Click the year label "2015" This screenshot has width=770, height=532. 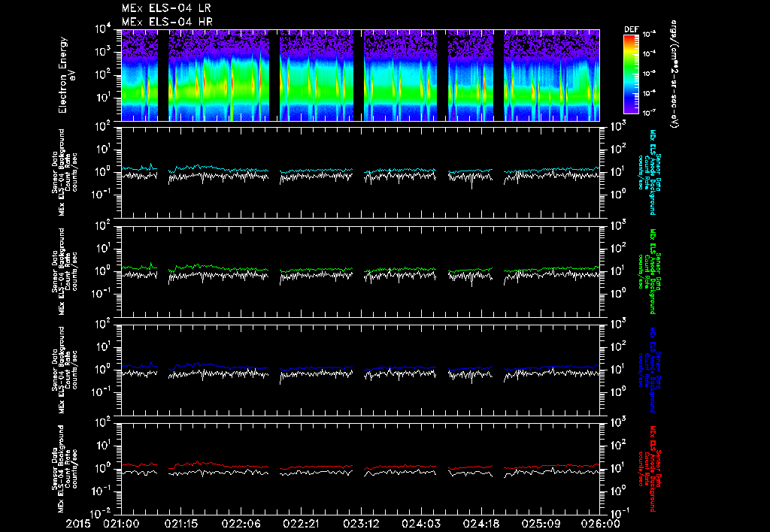tap(78, 524)
